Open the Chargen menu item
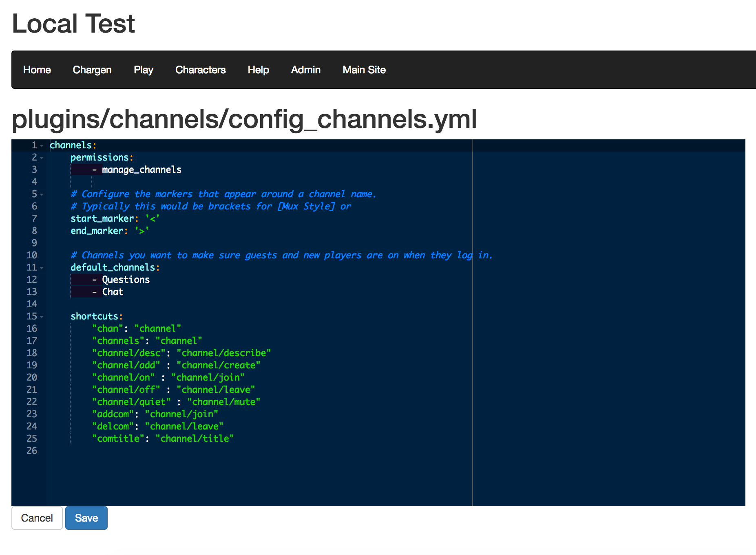756x555 pixels. pyautogui.click(x=92, y=70)
